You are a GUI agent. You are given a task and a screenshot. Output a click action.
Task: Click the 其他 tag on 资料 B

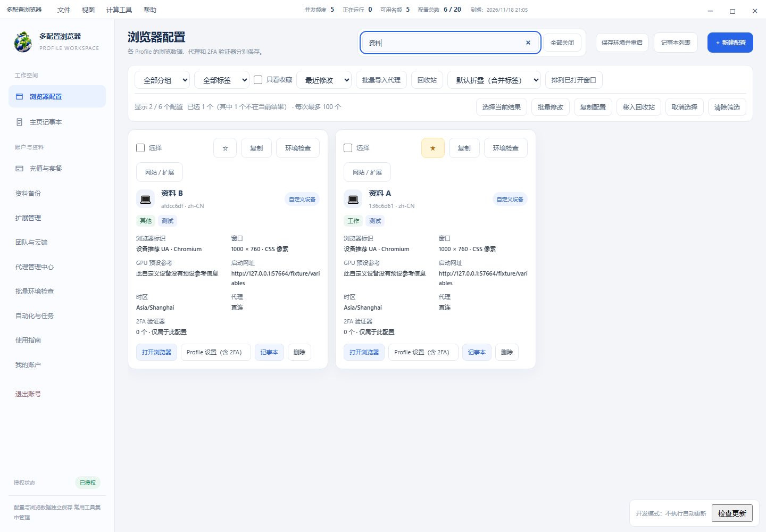click(x=146, y=221)
